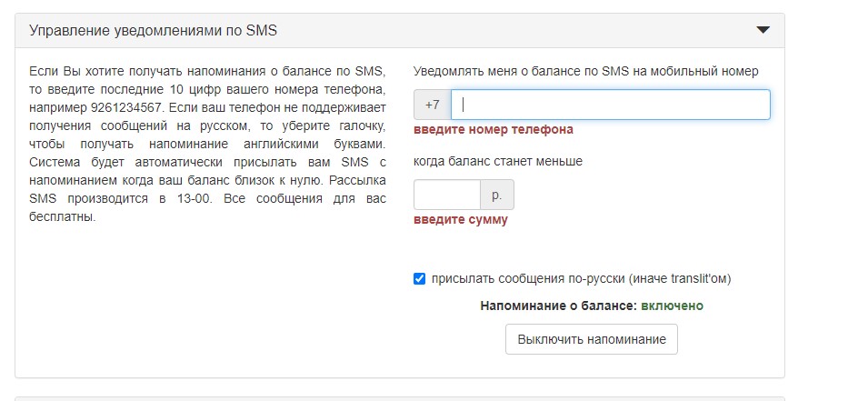Click the next panel below SMS settings
Screen dimensions: 868x401
coord(399,397)
